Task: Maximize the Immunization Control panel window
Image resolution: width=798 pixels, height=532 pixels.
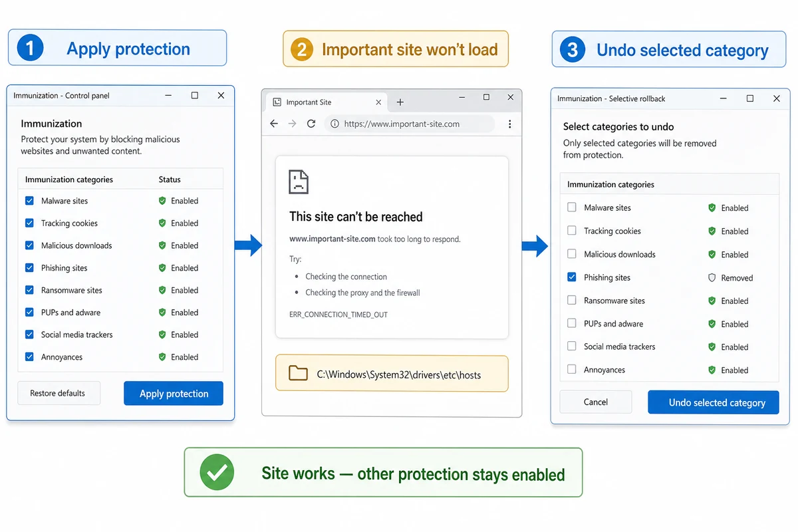Action: tap(195, 96)
